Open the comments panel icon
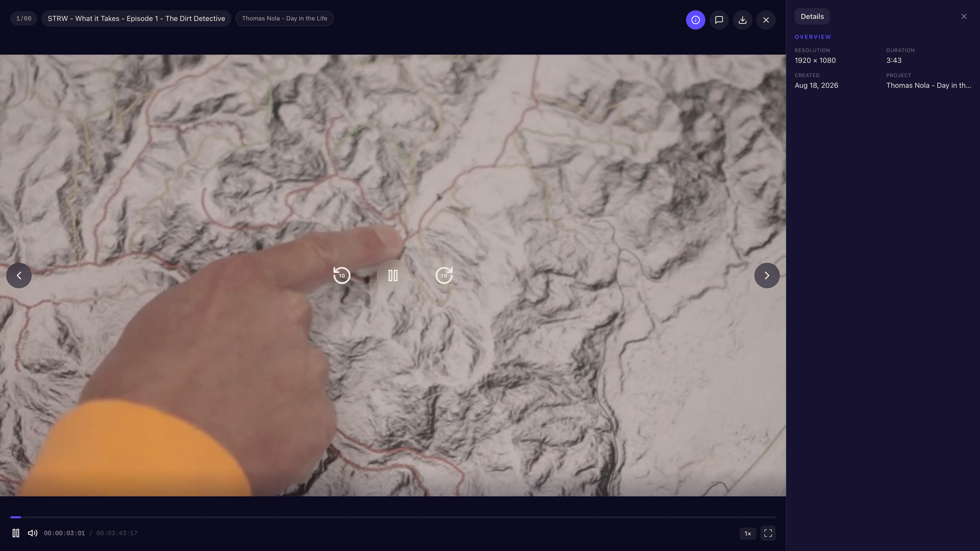 coord(719,20)
